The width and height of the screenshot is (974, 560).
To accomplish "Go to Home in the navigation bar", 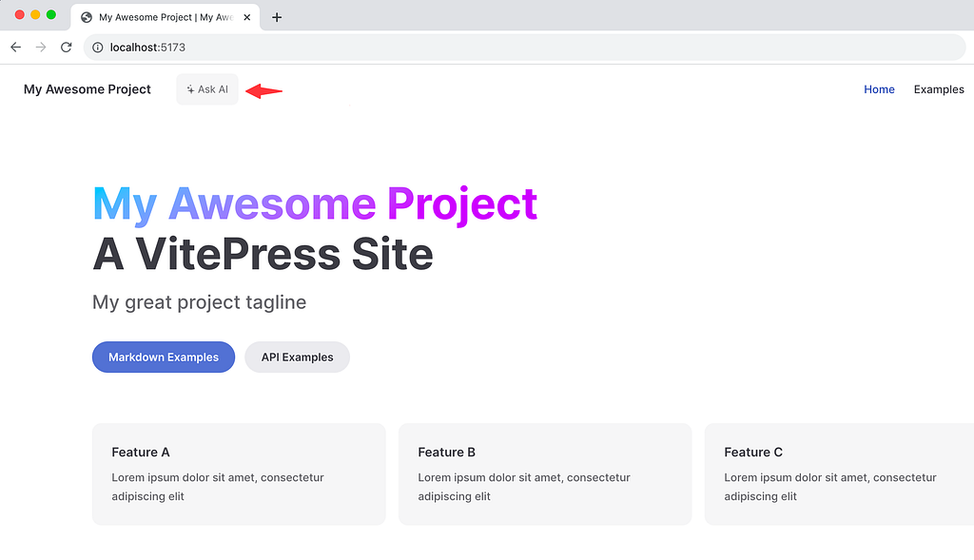I will (x=879, y=89).
